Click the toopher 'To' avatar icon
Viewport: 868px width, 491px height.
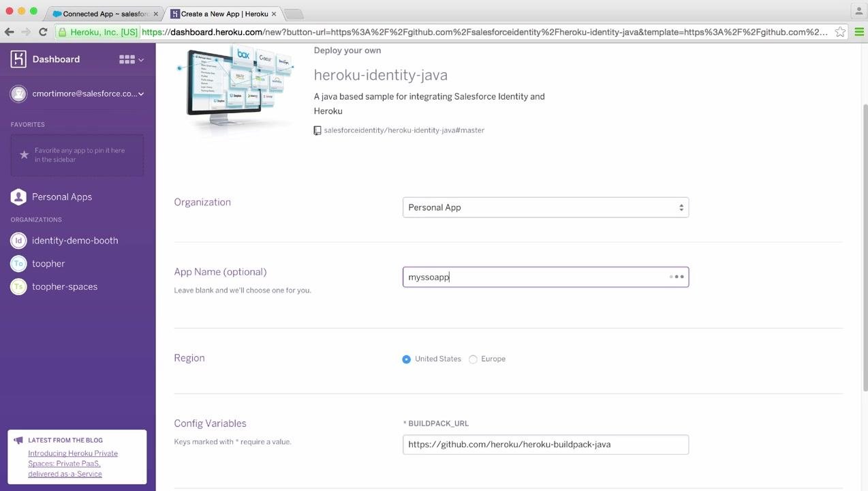(18, 264)
